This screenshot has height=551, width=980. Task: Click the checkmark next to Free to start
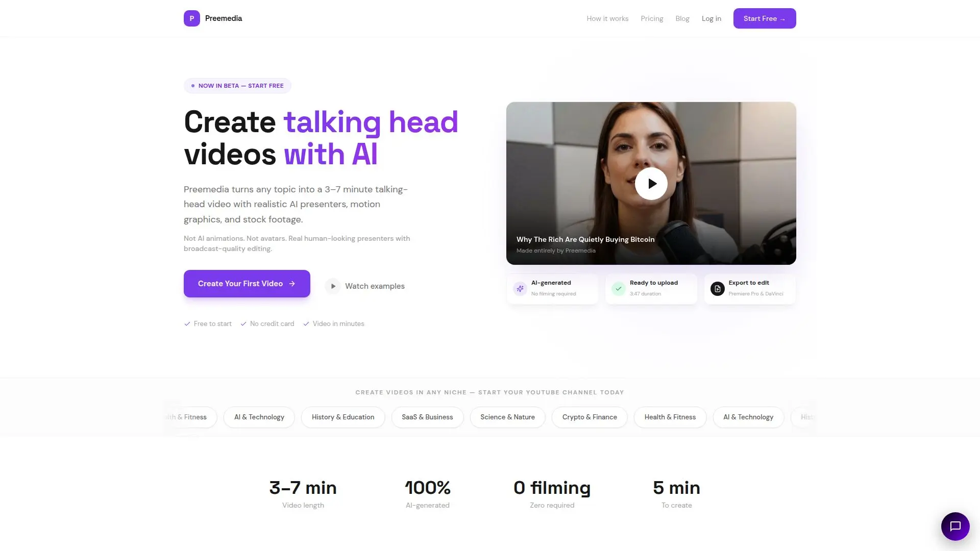point(187,324)
